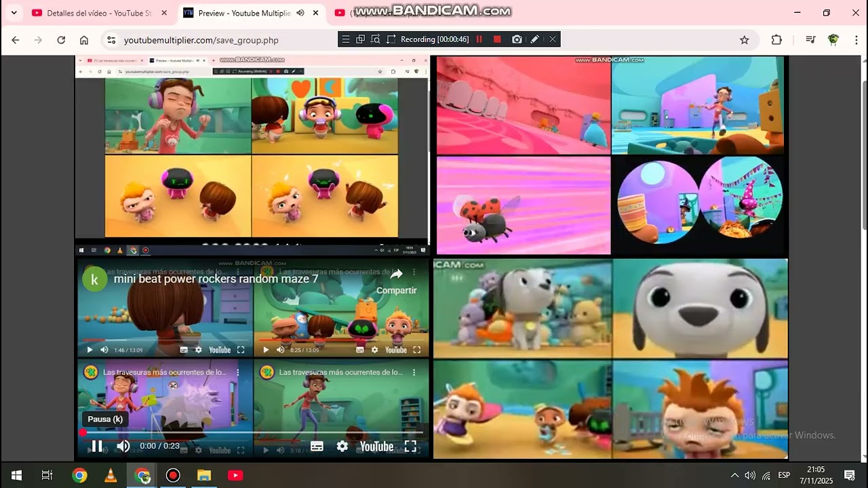Toggle subtitles on the main video player
The height and width of the screenshot is (488, 868).
click(x=317, y=446)
